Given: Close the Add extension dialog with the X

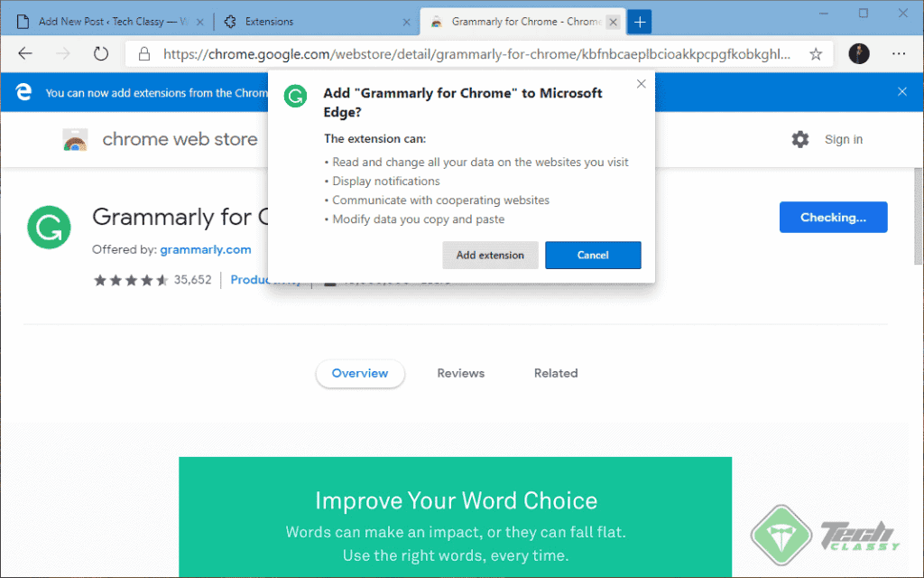Looking at the screenshot, I should point(642,84).
